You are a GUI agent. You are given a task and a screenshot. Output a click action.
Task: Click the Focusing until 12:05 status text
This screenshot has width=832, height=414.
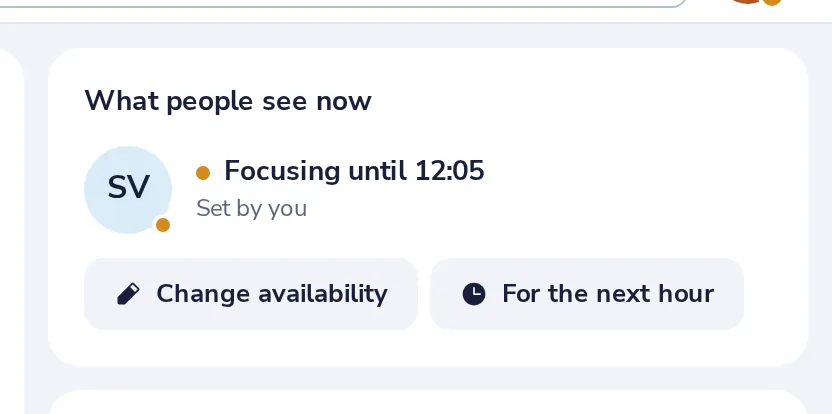pyautogui.click(x=354, y=171)
